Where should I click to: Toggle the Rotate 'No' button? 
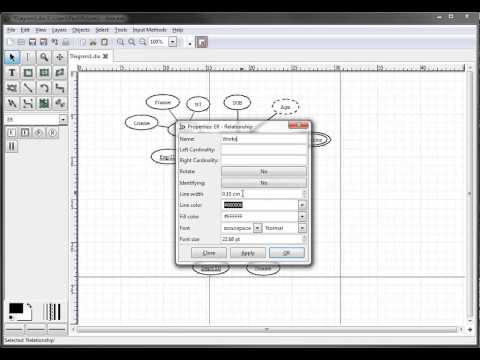(264, 172)
